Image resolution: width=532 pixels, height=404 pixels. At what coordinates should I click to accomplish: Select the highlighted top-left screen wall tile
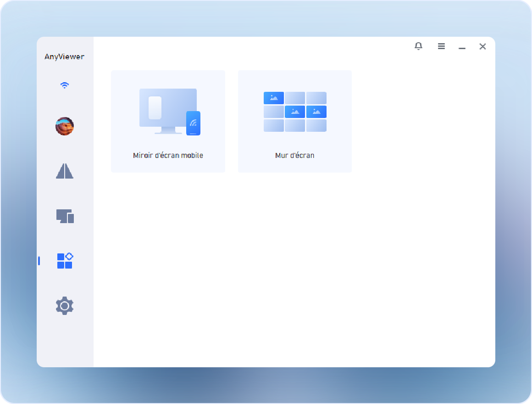click(x=274, y=98)
